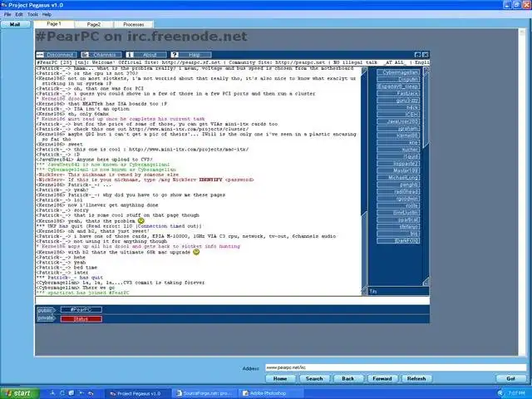Screen dimensions: 532x399
Task: Select user Master199 in nick list
Action: [398, 170]
